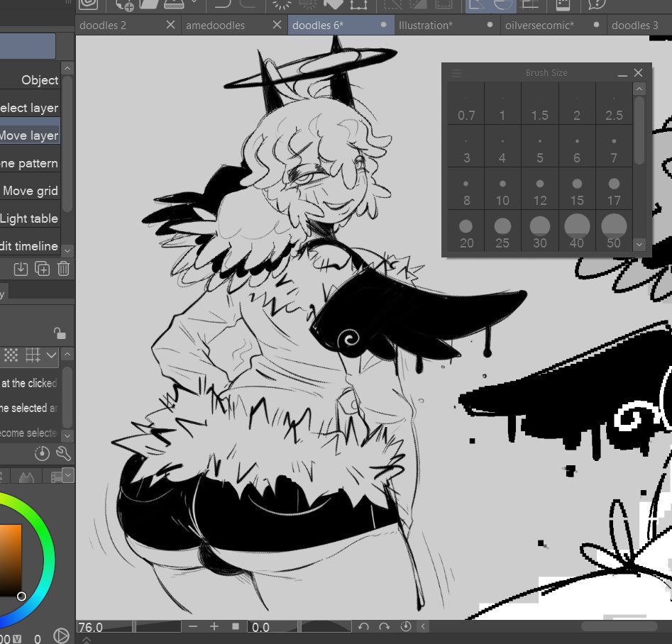Click the Import sub tool download icon

coord(21,269)
